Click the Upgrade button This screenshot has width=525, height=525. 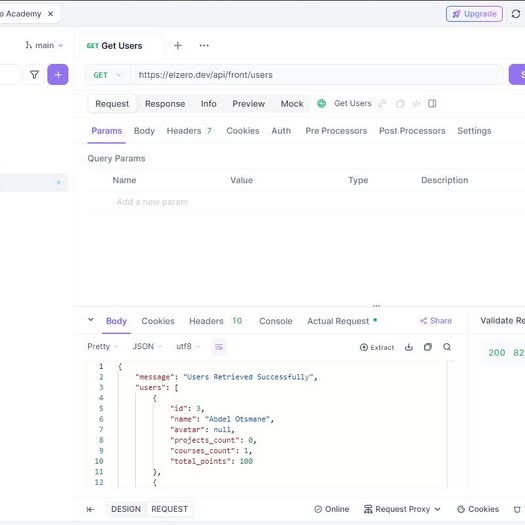474,14
